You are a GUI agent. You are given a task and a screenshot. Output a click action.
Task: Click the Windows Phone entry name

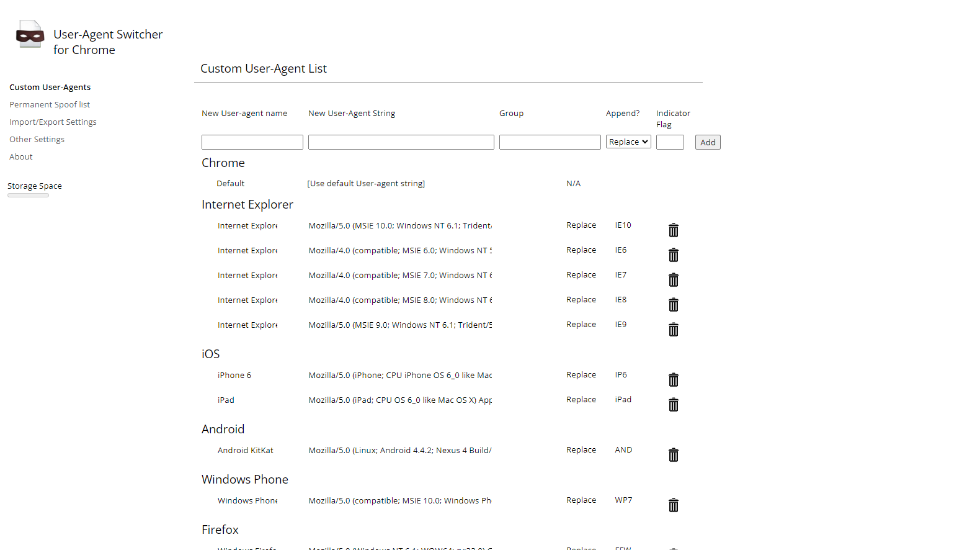(x=247, y=501)
